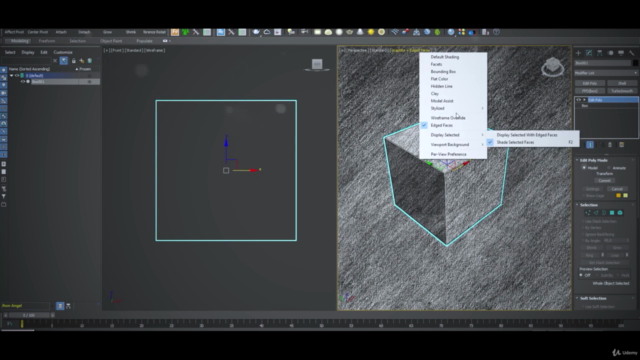Open Scene Explorer Edit menu
This screenshot has height=360, width=640.
[44, 52]
